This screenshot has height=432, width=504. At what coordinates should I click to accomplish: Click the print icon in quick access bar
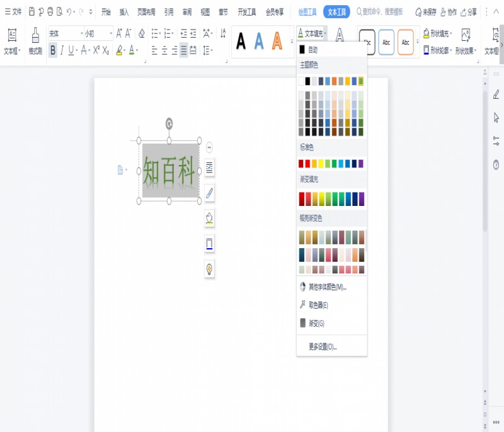[50, 12]
